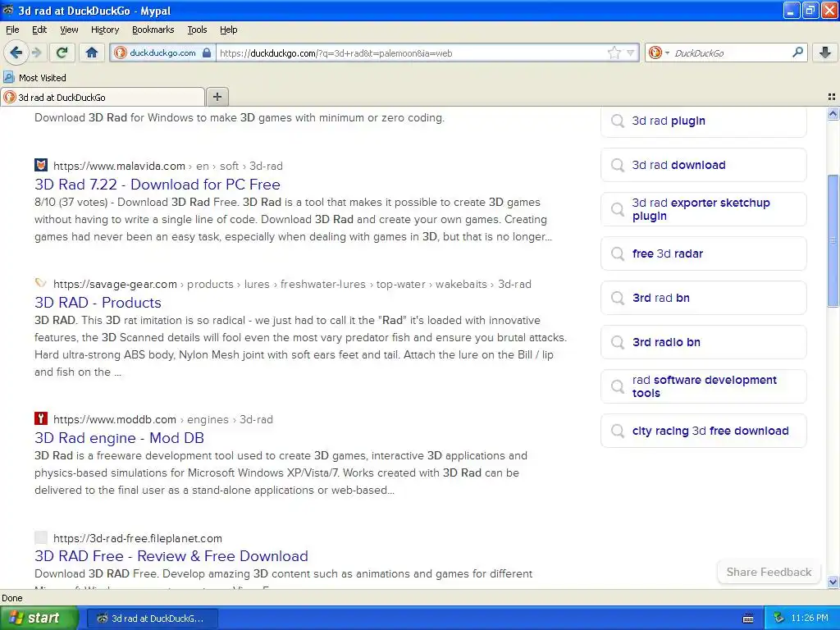Open the Windows Start menu
Screen dimensions: 840x630
[39, 619]
